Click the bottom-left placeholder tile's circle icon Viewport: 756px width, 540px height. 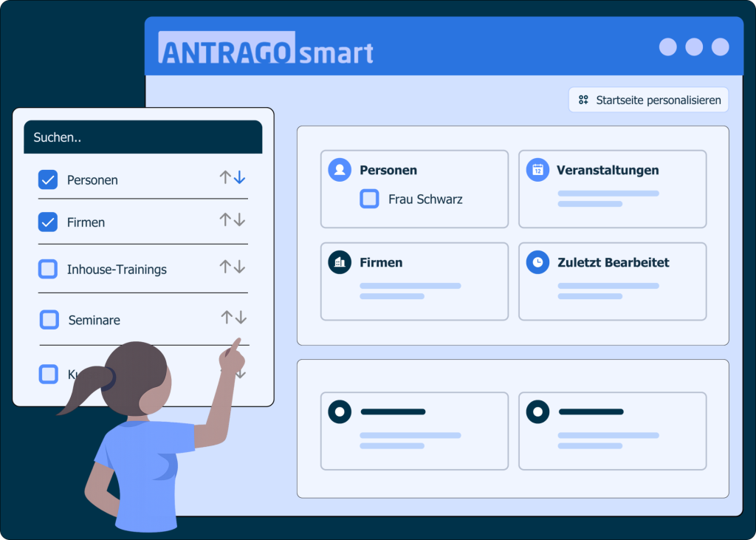tap(340, 411)
